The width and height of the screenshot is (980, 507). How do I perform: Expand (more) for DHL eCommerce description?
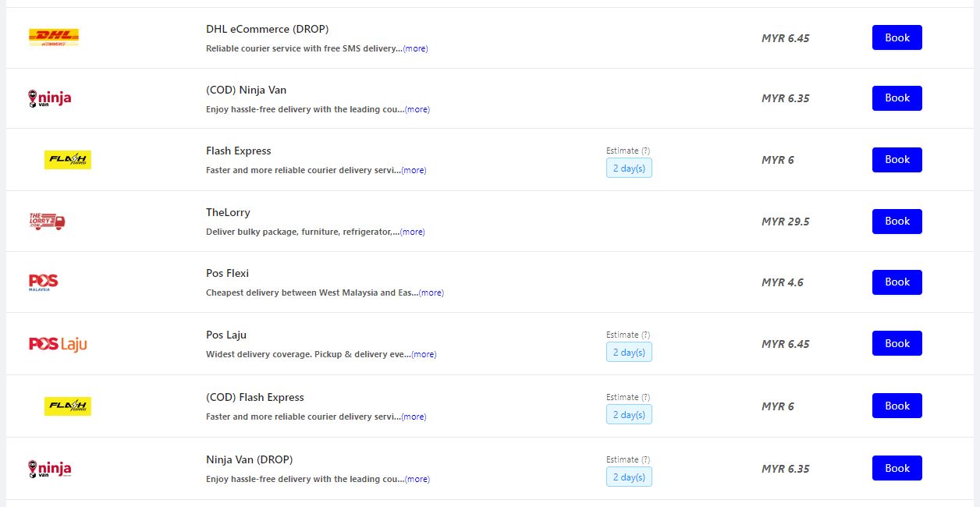pyautogui.click(x=415, y=48)
